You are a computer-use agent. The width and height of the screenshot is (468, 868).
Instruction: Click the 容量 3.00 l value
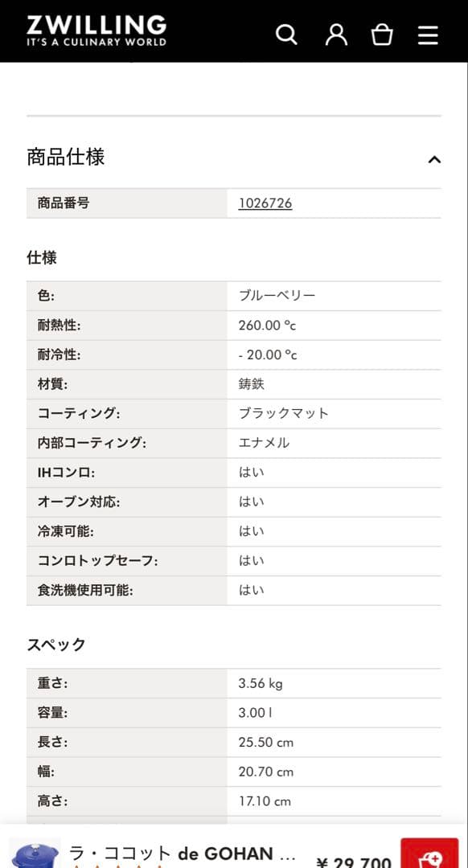coord(256,712)
